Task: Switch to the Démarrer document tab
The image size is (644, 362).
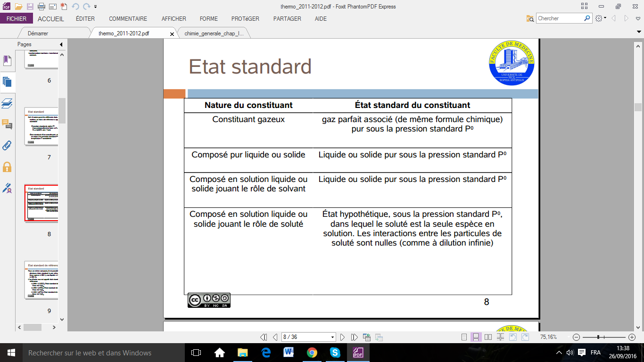Action: [38, 33]
